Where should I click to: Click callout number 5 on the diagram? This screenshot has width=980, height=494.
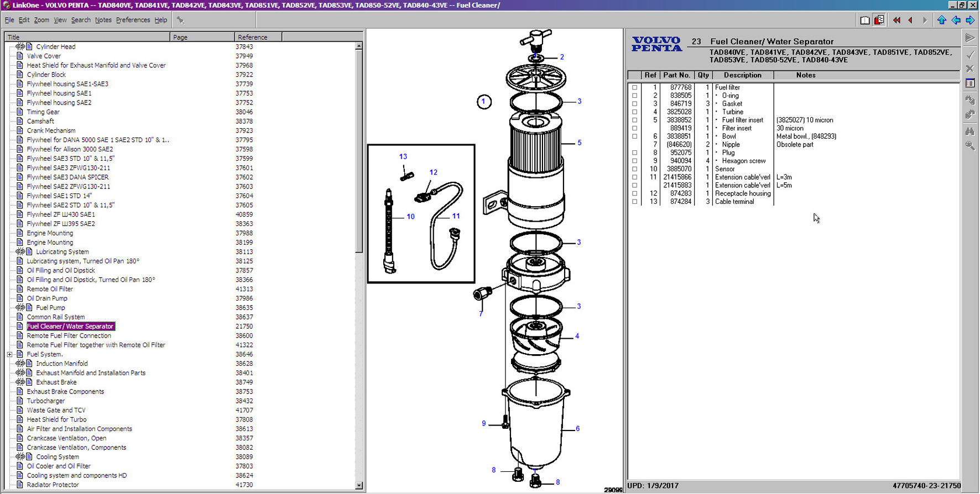[579, 143]
